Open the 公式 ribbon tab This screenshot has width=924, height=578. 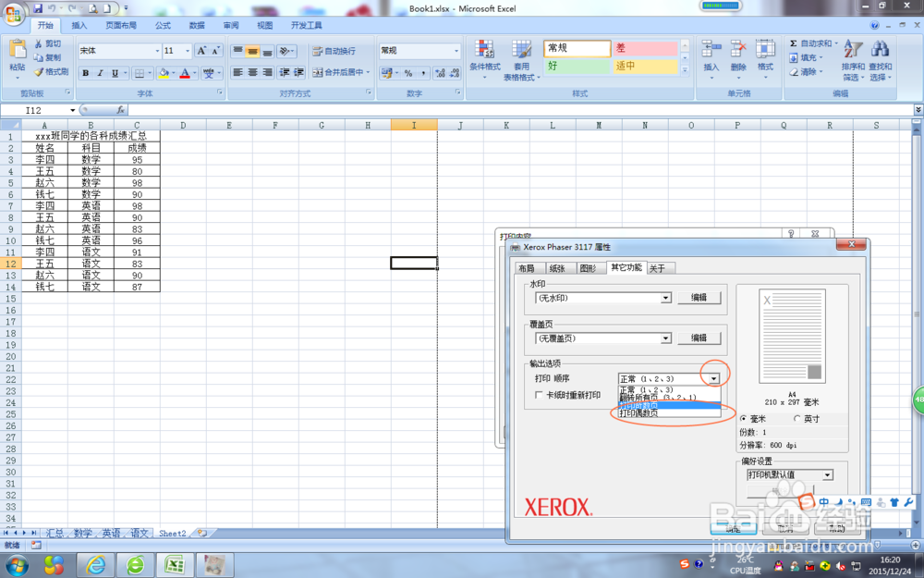(x=163, y=25)
